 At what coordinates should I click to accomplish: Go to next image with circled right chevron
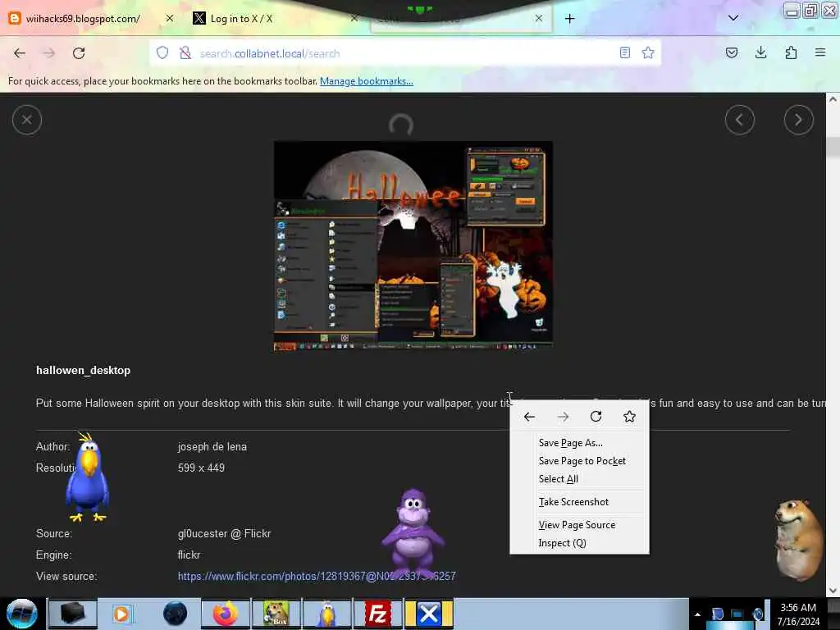point(799,120)
